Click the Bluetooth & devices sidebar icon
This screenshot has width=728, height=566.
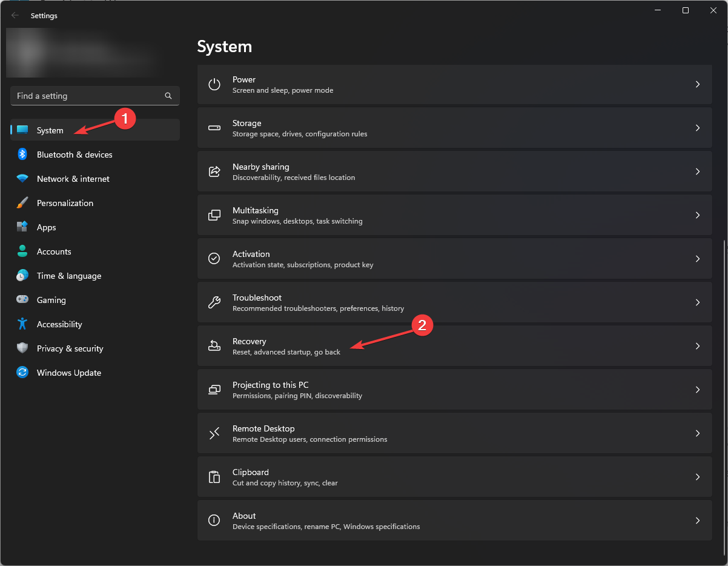coord(22,155)
